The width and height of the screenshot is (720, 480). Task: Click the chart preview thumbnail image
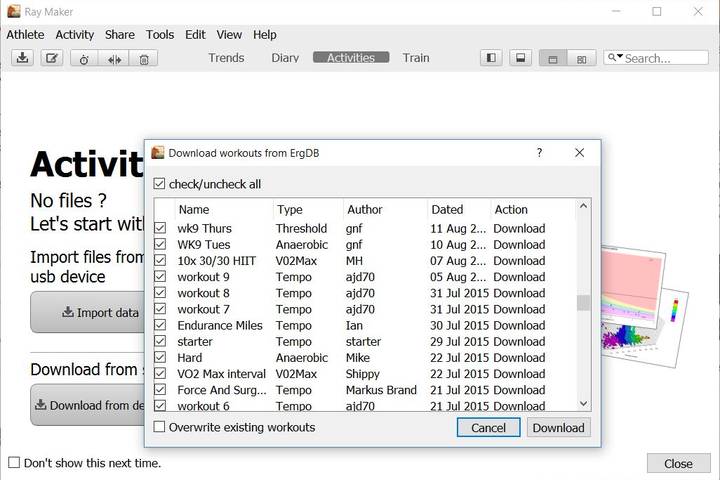tap(644, 305)
